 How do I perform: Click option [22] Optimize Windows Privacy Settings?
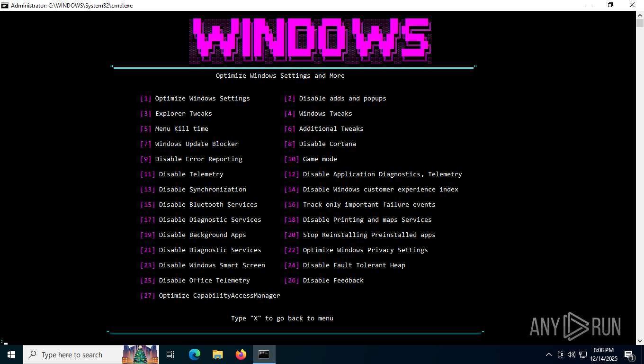356,250
